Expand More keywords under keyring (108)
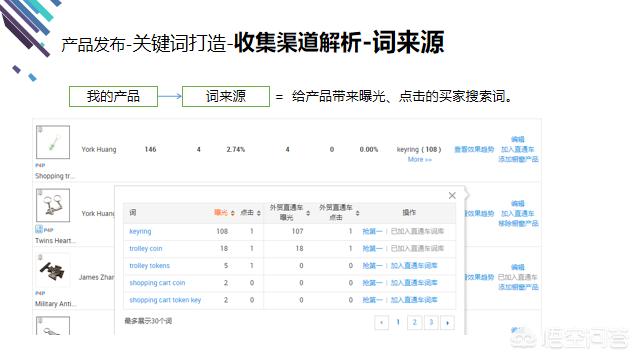Screen dimensions: 640x360 point(420,159)
